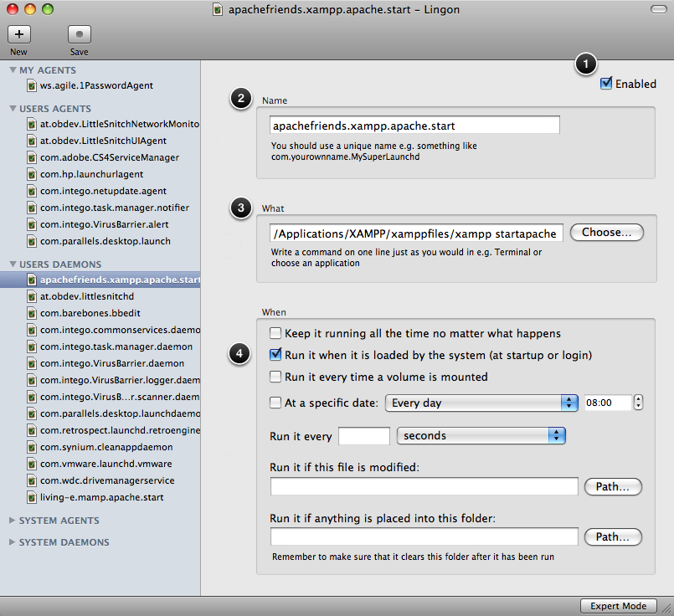Click the Save toolbar button
Screen dimensions: 674x616
pos(79,34)
